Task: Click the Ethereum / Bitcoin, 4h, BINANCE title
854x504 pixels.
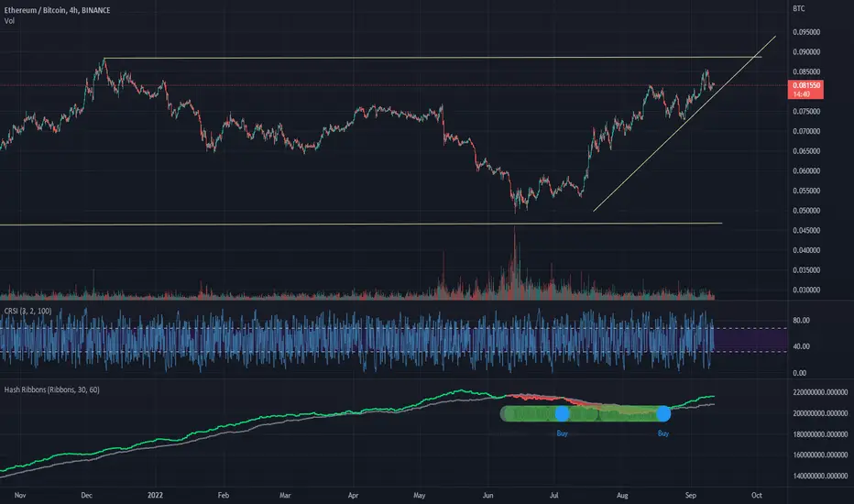Action: point(57,10)
